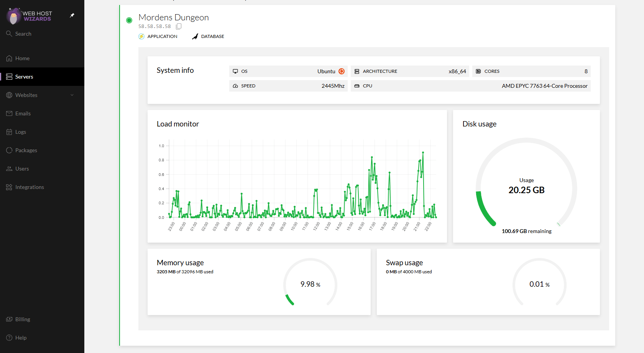Toggle the sidebar pin icon

(x=72, y=15)
